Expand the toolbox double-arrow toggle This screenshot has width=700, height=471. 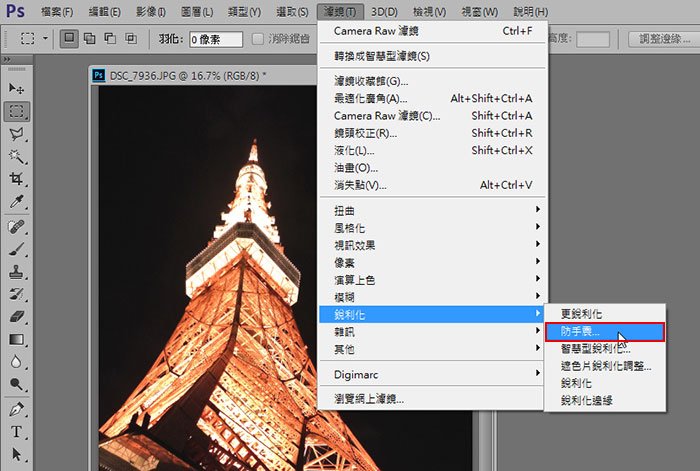(6, 59)
